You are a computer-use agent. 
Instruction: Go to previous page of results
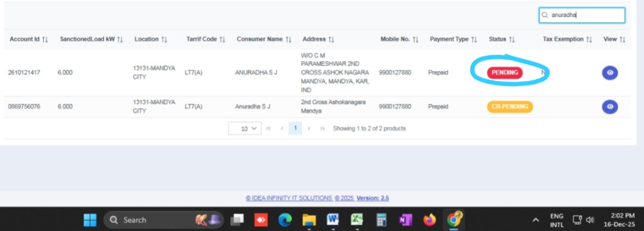[282, 128]
